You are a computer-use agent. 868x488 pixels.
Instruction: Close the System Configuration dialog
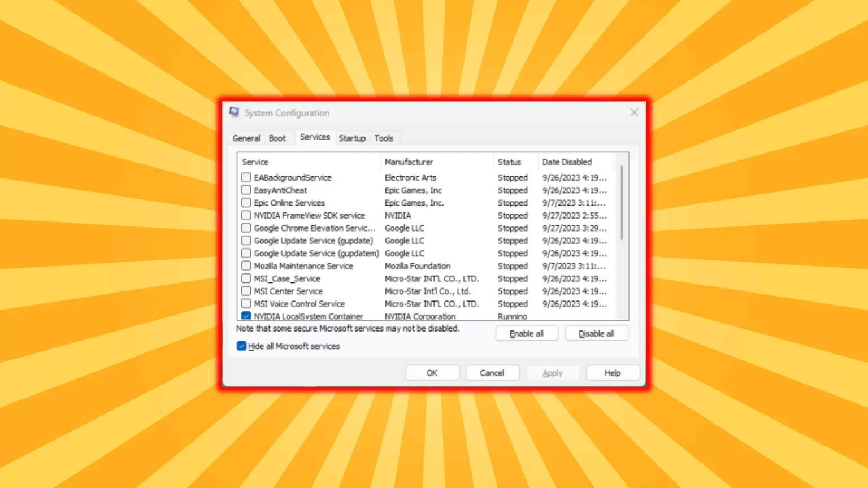point(634,112)
